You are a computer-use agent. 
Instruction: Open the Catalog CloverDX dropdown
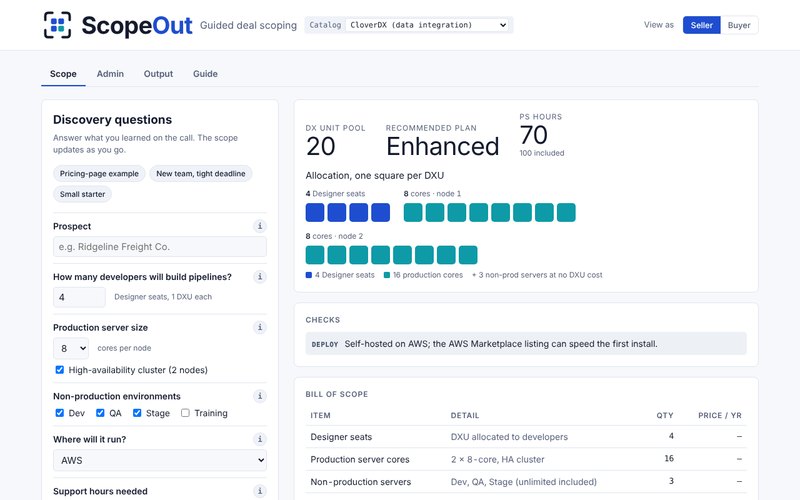click(x=428, y=25)
